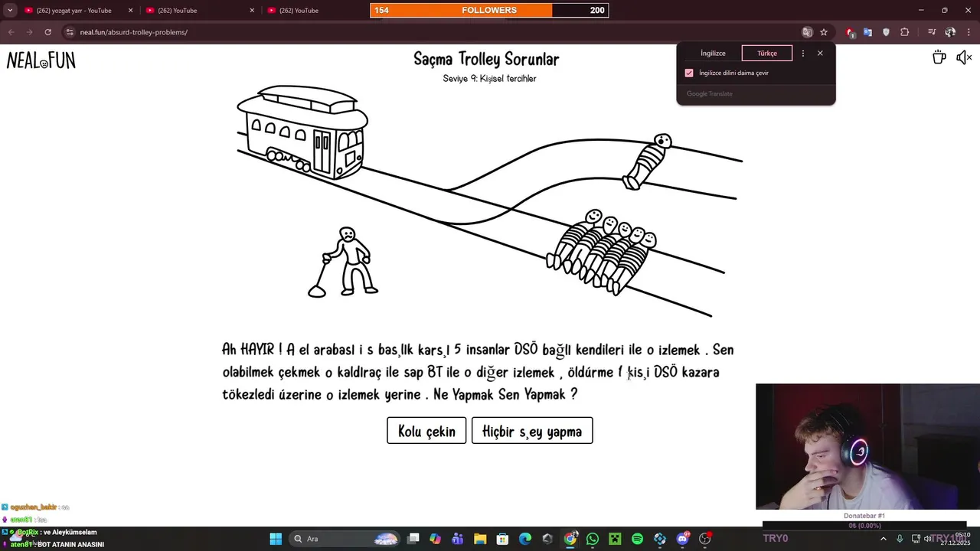Click the Google Translate icon in the address bar
980x551 pixels.
click(x=806, y=32)
